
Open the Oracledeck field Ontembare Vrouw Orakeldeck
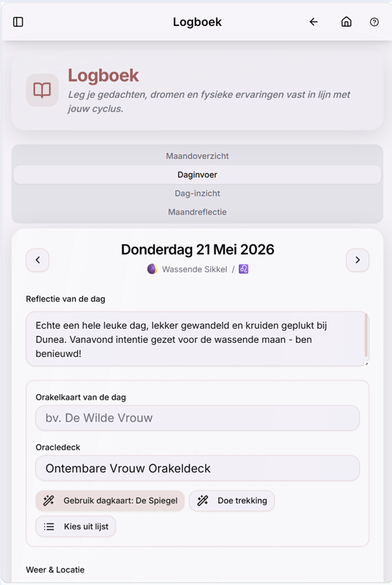pyautogui.click(x=197, y=468)
